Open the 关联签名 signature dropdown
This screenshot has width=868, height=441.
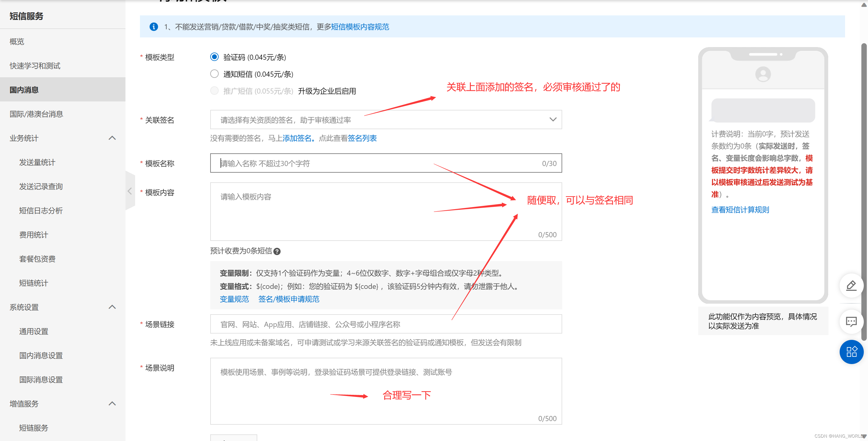(386, 120)
